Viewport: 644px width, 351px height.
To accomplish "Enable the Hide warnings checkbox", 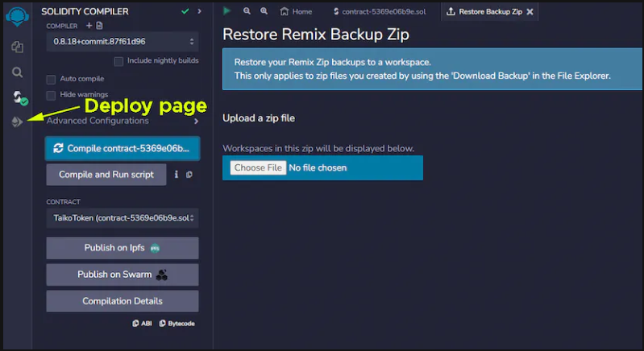I will (x=51, y=95).
